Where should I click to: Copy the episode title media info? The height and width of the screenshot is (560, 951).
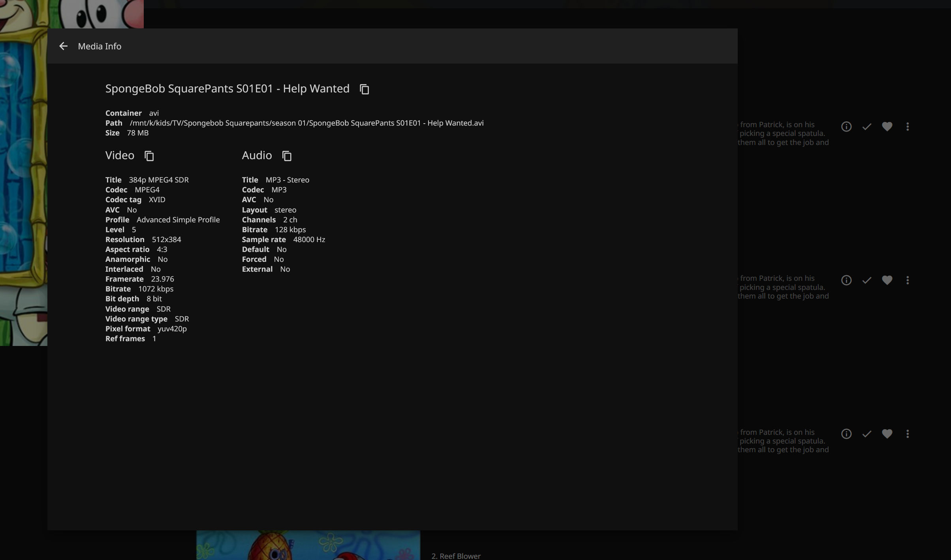tap(364, 89)
